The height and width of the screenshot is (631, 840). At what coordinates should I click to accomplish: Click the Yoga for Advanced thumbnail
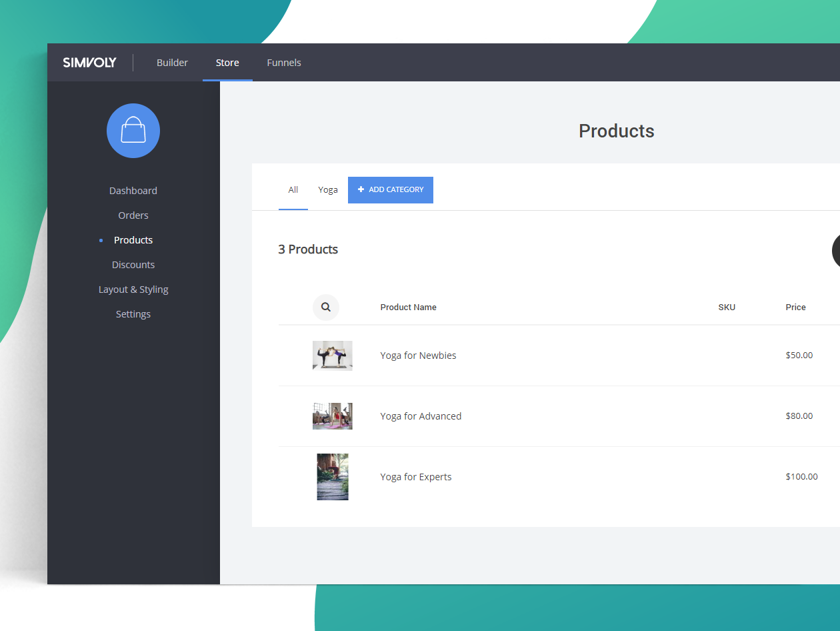(x=333, y=416)
